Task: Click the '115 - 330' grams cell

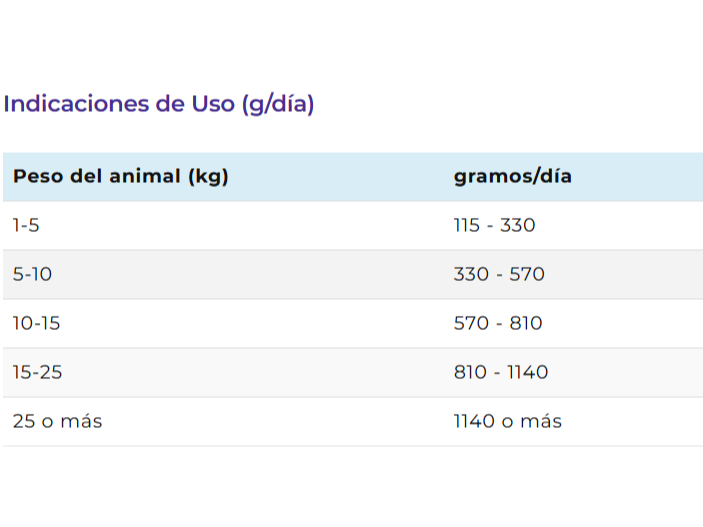Action: (495, 225)
